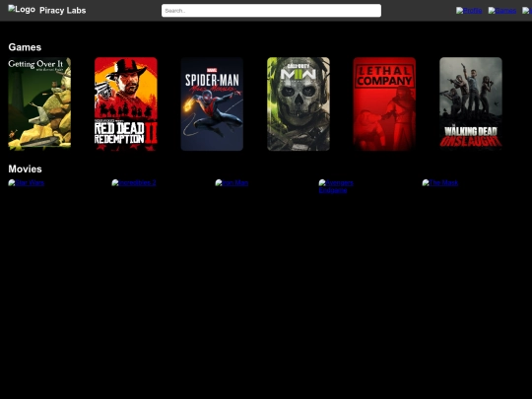Screen dimensions: 532x399
Task: Open the Spider-Man Miles Morales cover
Action: coord(212,103)
